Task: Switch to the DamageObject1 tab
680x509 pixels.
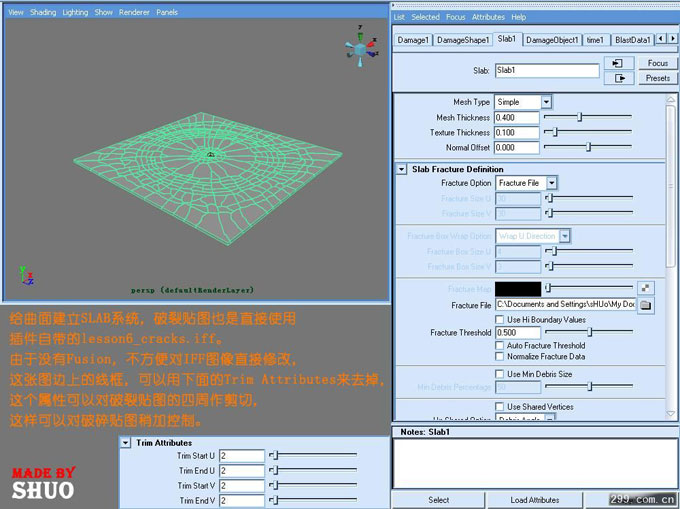Action: [x=552, y=40]
